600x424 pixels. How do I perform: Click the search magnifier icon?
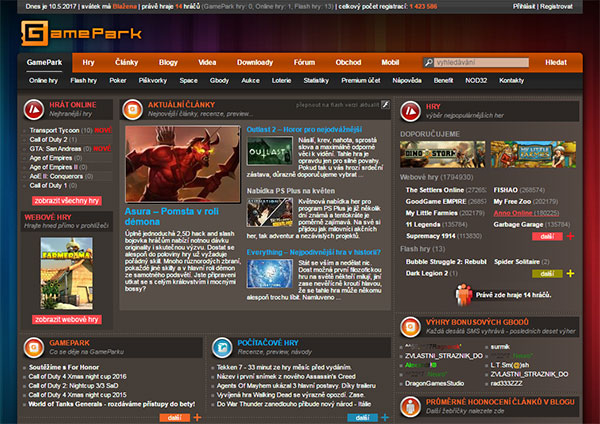[x=428, y=62]
